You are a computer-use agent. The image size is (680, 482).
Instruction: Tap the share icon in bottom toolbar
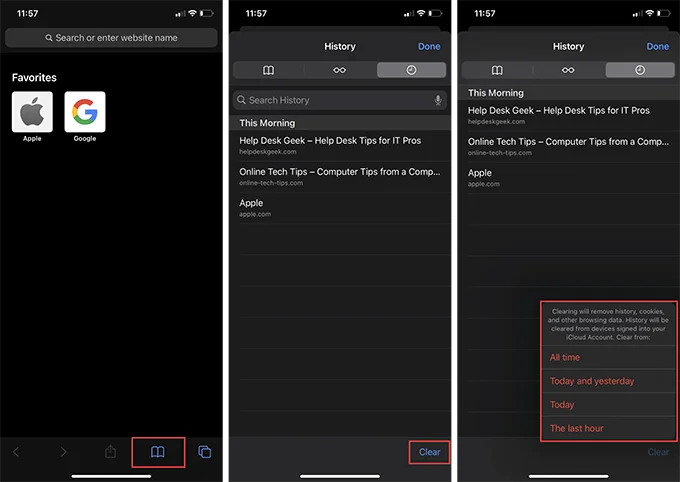(111, 452)
